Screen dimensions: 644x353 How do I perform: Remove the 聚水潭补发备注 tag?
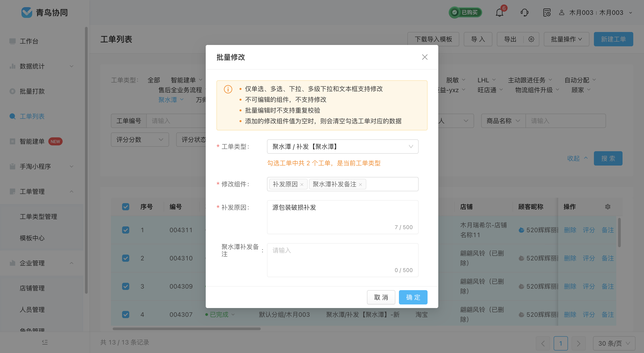(x=360, y=185)
